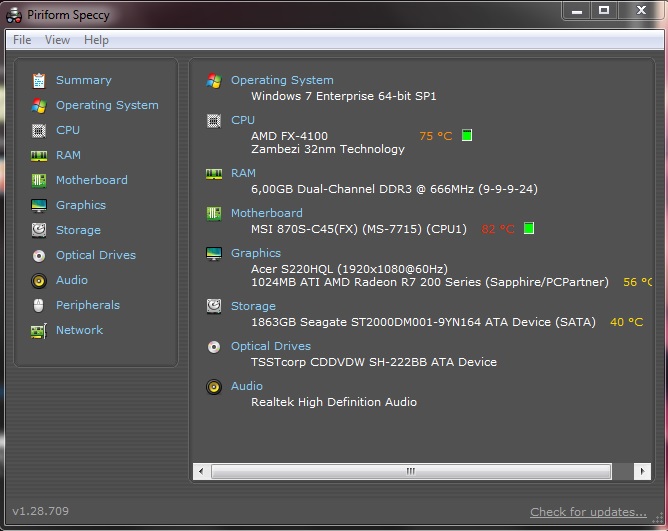The height and width of the screenshot is (531, 668).
Task: Click the 40 °C storage temperature value
Action: (627, 322)
